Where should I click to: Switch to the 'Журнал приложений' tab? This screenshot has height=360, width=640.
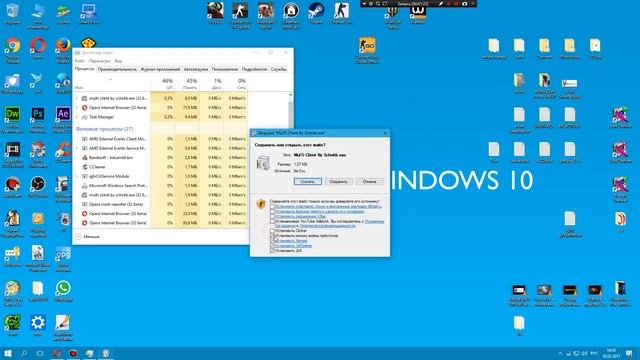pyautogui.click(x=160, y=69)
